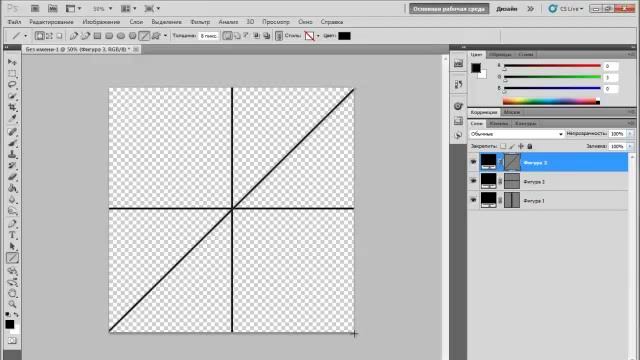This screenshot has height=360, width=640.
Task: Toggle lock transparent pixels
Action: click(503, 146)
